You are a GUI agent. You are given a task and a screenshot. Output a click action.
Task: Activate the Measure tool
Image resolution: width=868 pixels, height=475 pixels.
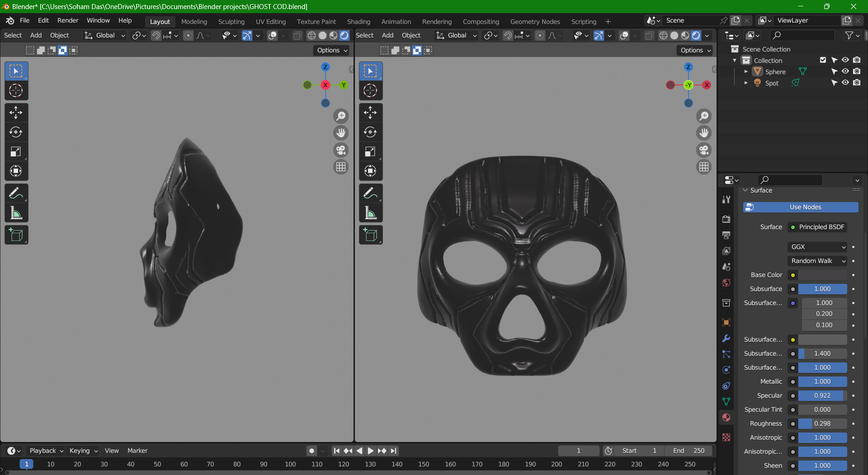16,213
